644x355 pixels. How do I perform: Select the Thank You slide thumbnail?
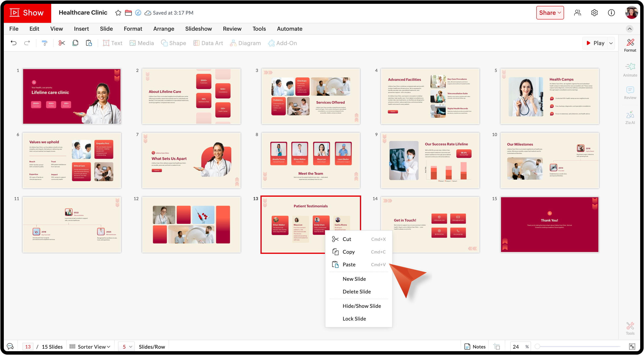(549, 224)
